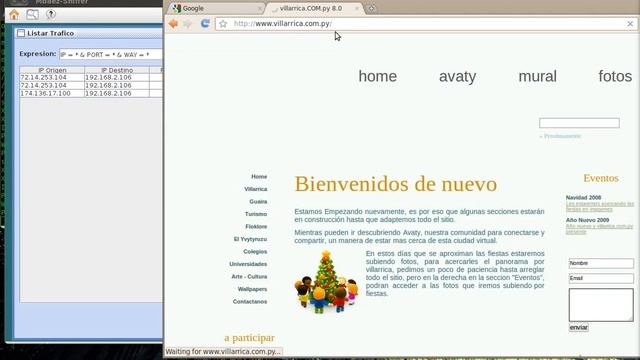Viewport: 640px width, 360px height.
Task: Open the Floklore sidebar link
Action: 256,227
